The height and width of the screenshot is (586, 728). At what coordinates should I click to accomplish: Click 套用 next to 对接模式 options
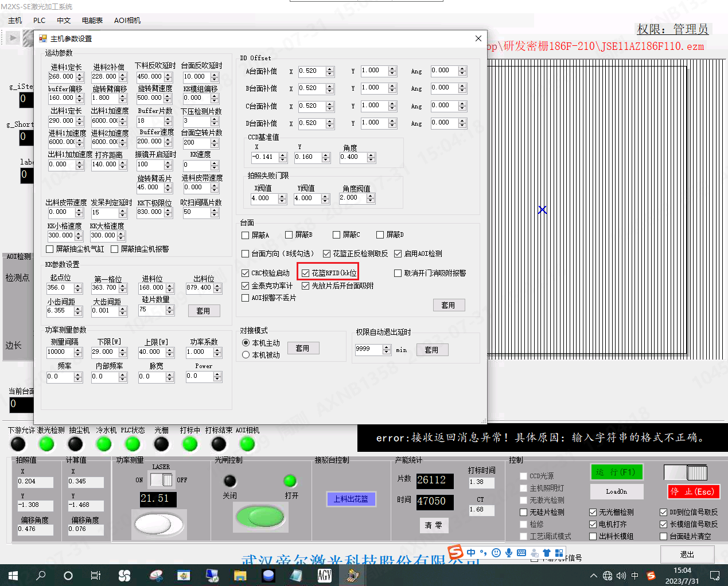point(303,348)
